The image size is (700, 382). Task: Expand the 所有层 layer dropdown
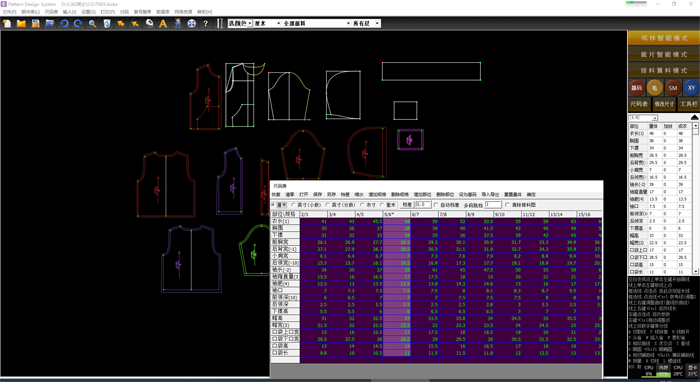[x=366, y=23]
